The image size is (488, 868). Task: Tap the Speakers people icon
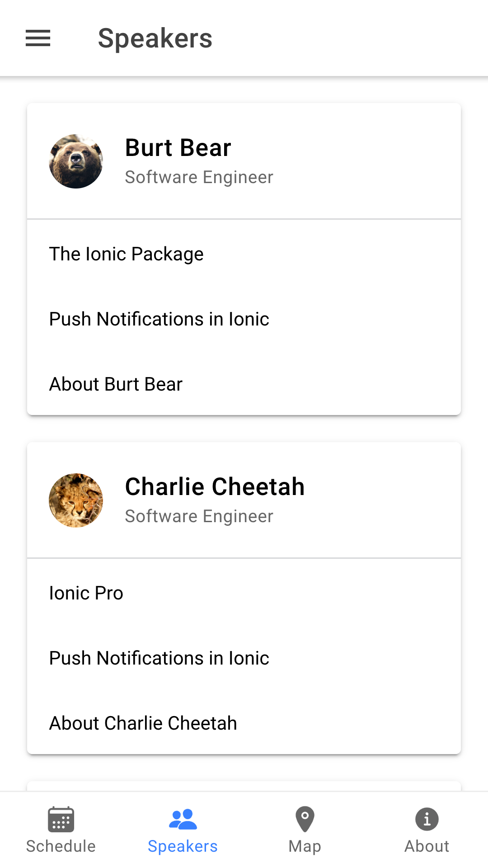183,819
